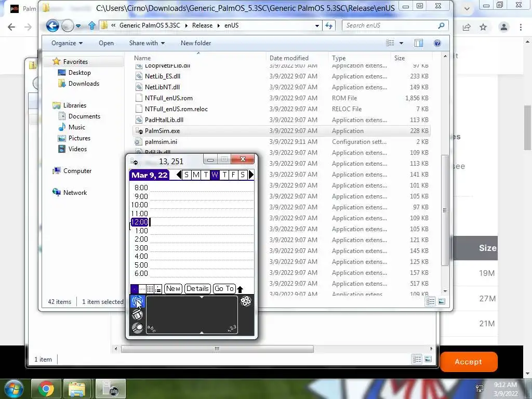The width and height of the screenshot is (532, 399).
Task: Open the Share with dropdown
Action: point(147,43)
